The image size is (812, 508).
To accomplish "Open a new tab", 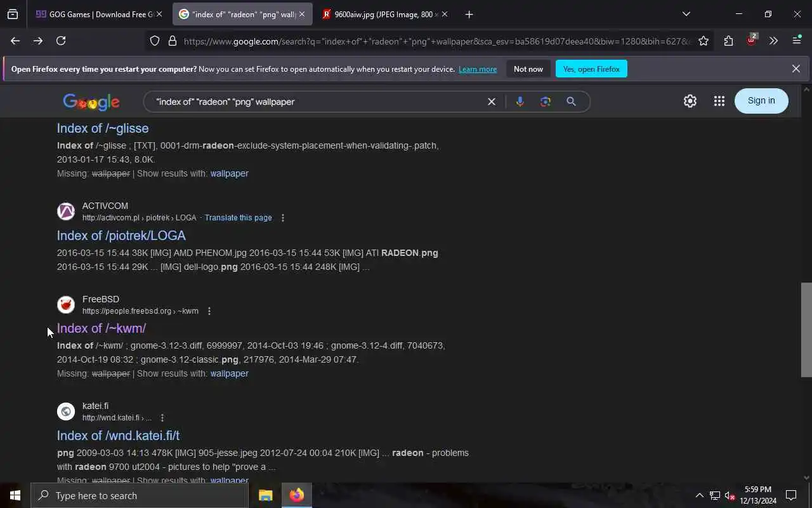I will coord(469,14).
